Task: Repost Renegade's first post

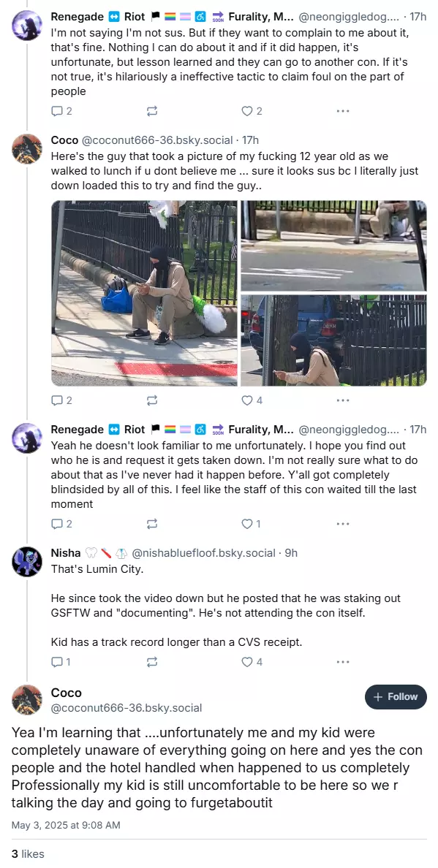Action: point(151,111)
